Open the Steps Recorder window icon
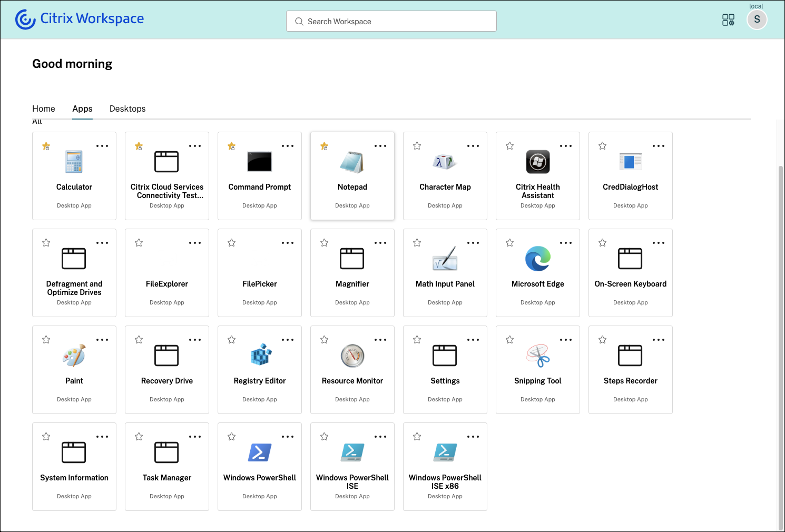This screenshot has width=785, height=532. coord(630,356)
